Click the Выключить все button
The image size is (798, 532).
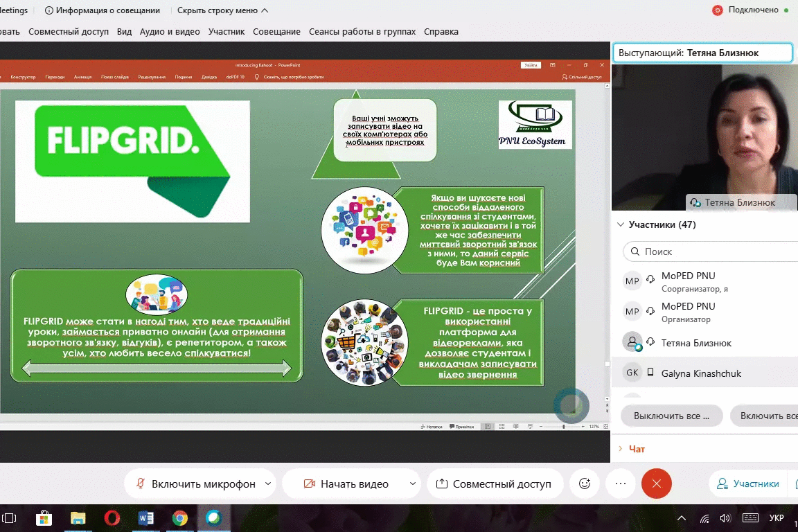pyautogui.click(x=671, y=416)
